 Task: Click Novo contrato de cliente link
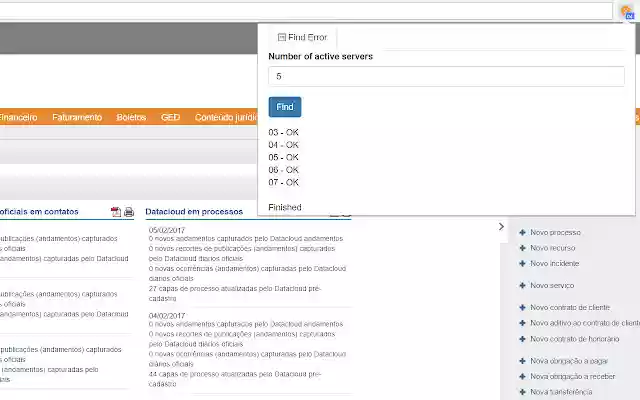(x=570, y=308)
